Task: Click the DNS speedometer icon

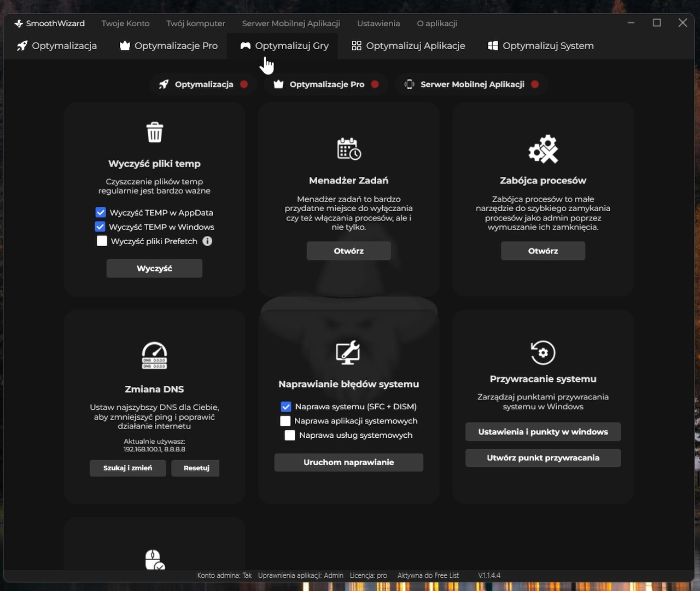Action: point(155,356)
